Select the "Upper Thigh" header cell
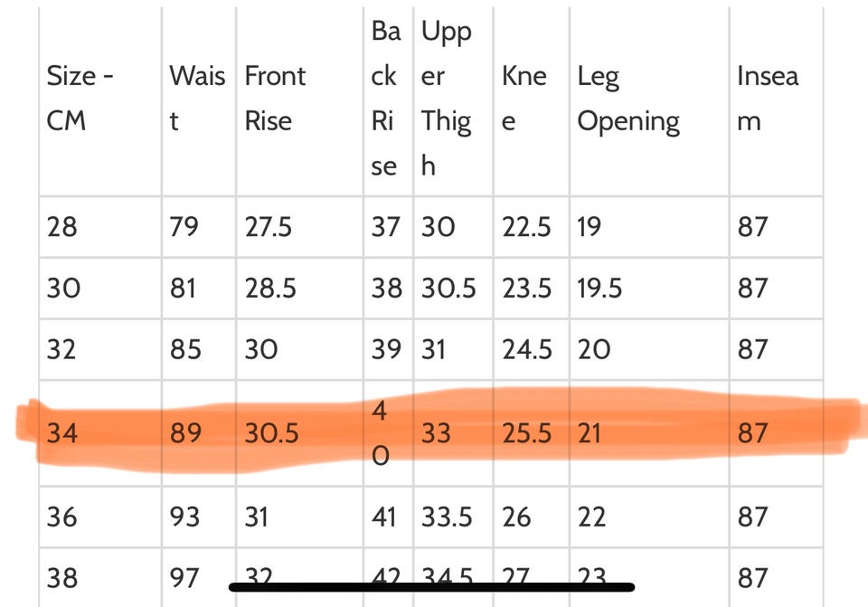The width and height of the screenshot is (868, 607). coord(447,98)
